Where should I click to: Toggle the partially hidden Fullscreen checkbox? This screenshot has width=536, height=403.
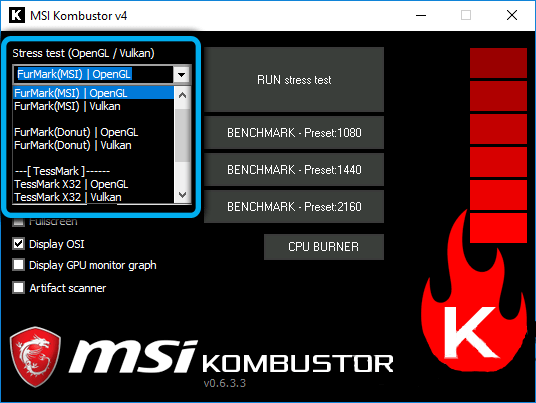pyautogui.click(x=18, y=222)
